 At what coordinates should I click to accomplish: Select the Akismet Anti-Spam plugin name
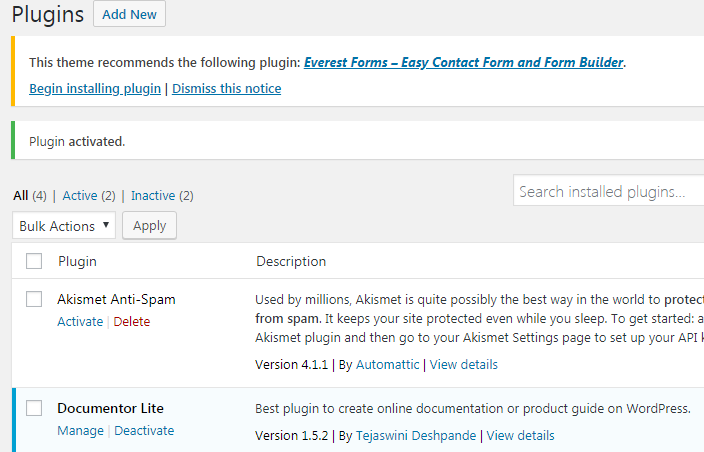pyautogui.click(x=116, y=299)
